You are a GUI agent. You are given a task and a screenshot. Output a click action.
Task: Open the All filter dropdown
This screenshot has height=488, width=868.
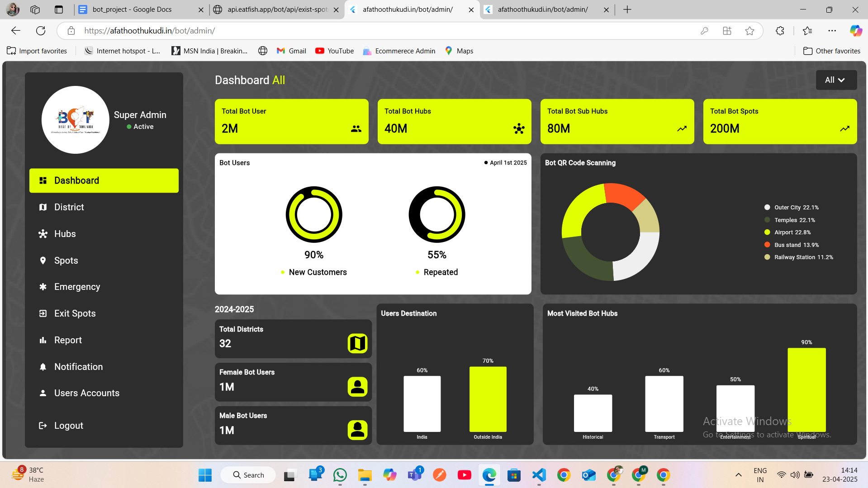(x=836, y=80)
